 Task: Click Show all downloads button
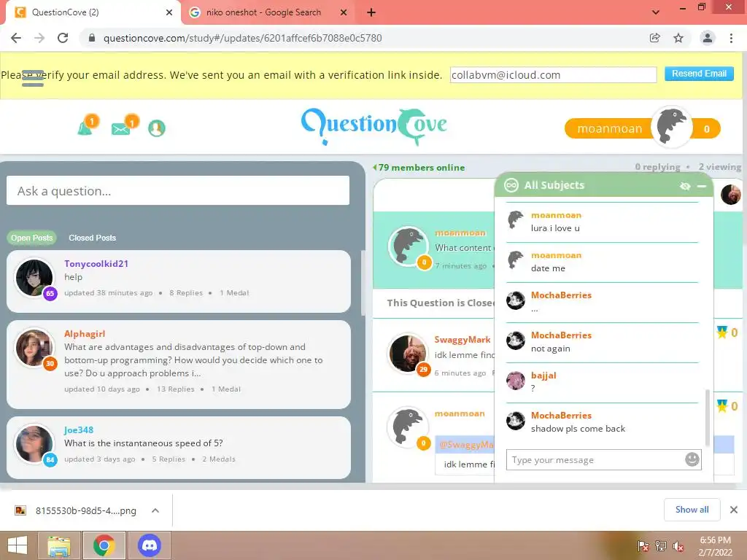692,510
